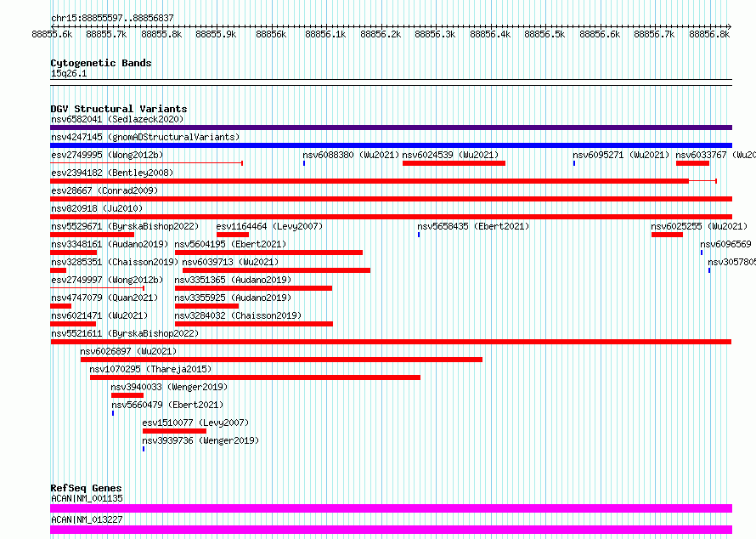Click the nsv6033767 variant label

click(x=715, y=155)
